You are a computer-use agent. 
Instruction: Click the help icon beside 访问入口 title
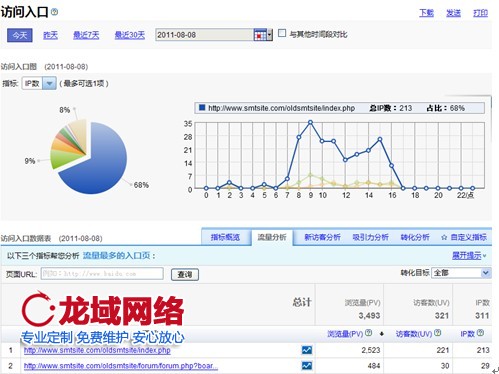coord(54,12)
